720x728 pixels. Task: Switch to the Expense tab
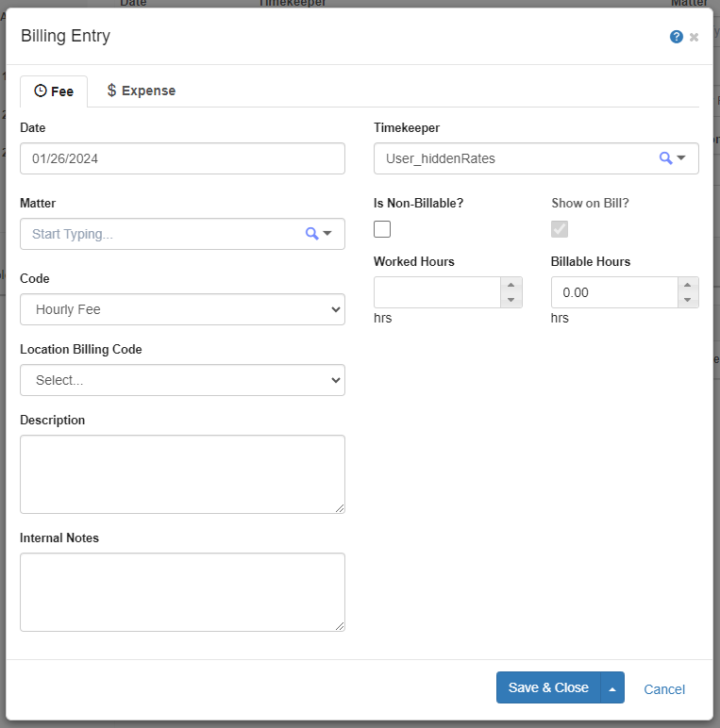(142, 91)
